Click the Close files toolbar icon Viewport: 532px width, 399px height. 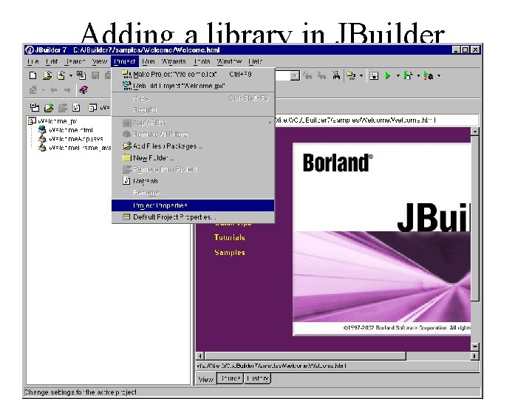(x=81, y=75)
